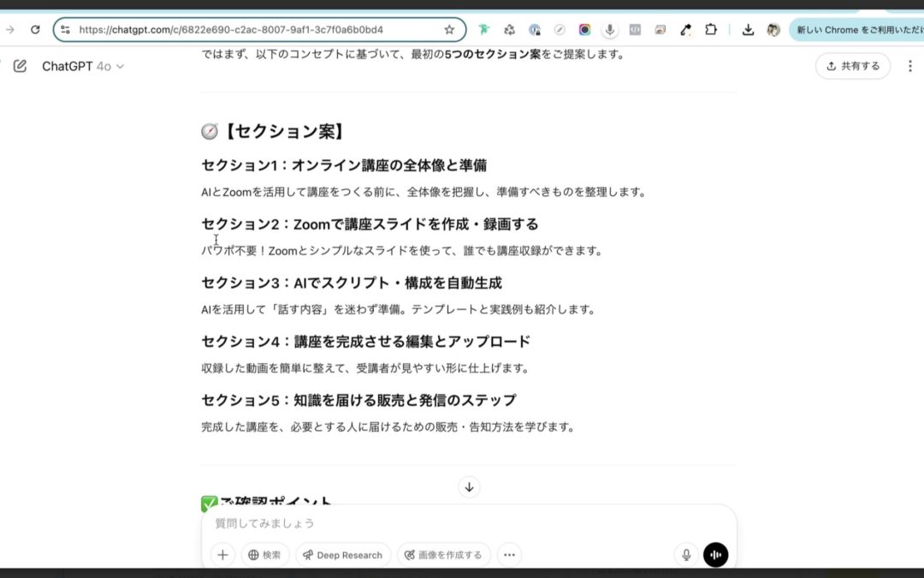Open the Chrome profile avatar menu
The image size is (924, 578).
point(773,28)
